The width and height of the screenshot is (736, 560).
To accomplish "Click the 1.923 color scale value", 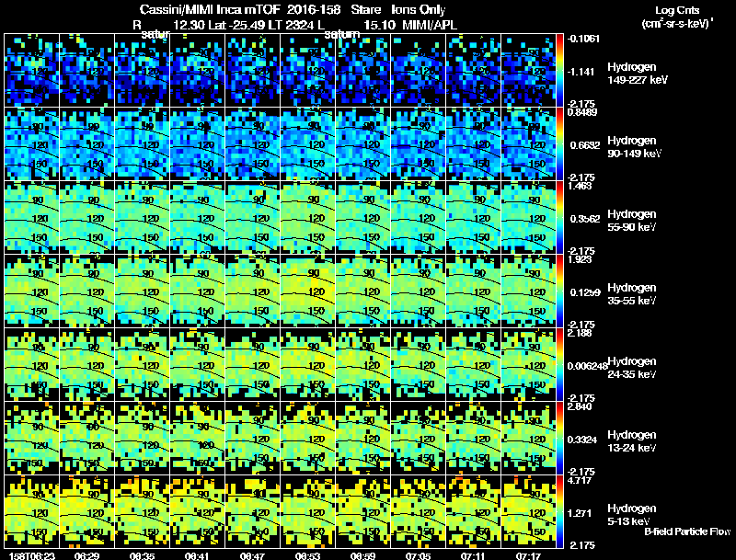I will point(580,259).
